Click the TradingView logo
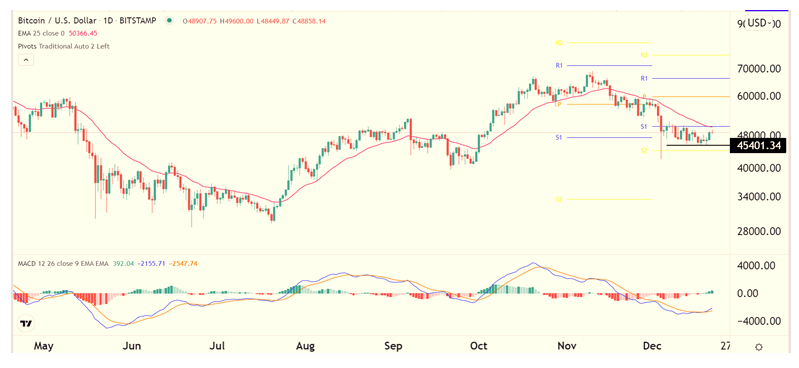The width and height of the screenshot is (799, 368). 25,323
